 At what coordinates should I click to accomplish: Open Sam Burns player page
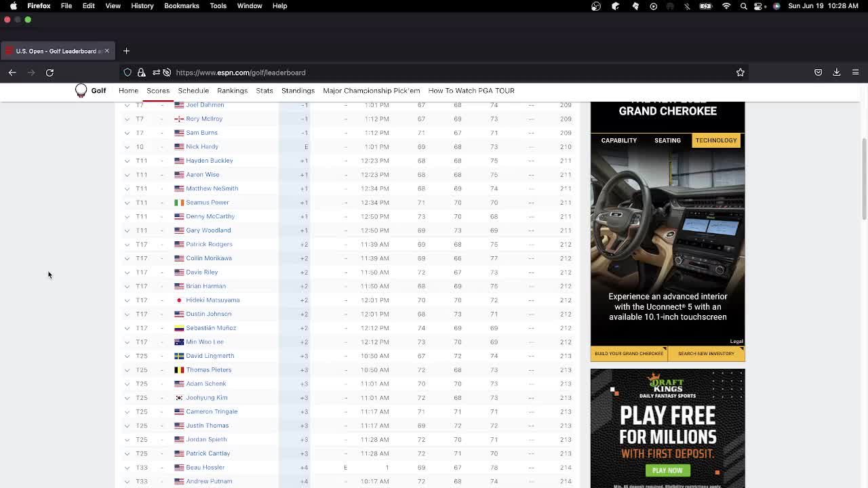coord(201,133)
